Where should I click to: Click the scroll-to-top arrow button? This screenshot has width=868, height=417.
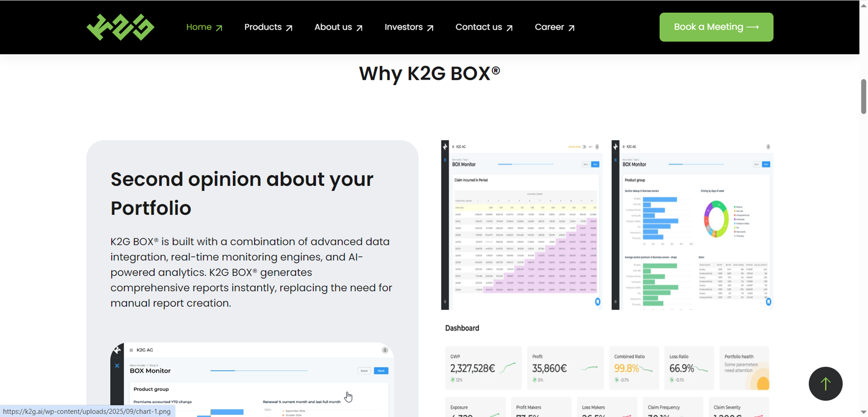pyautogui.click(x=825, y=384)
